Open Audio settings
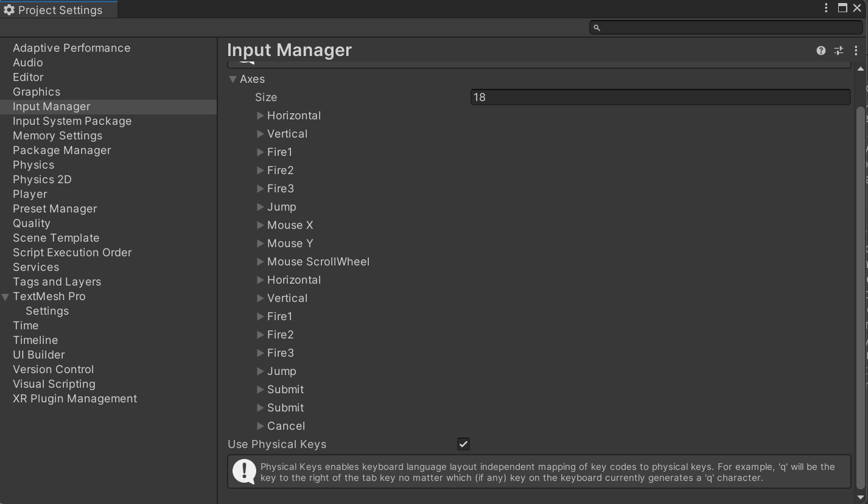Screen dimensions: 868x504 (x=27, y=63)
